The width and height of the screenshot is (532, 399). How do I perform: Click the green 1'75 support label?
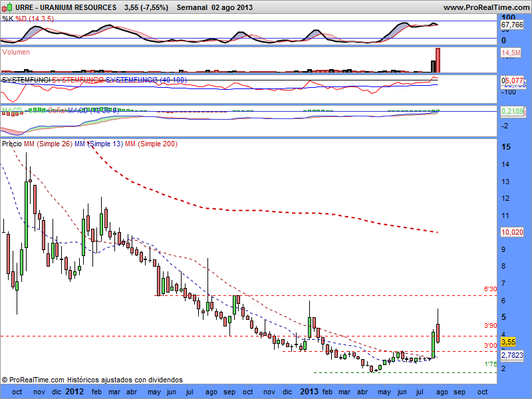tap(490, 364)
